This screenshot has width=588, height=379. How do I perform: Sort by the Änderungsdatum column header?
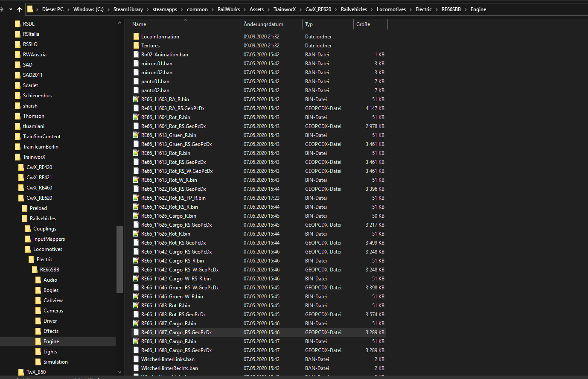coord(263,24)
